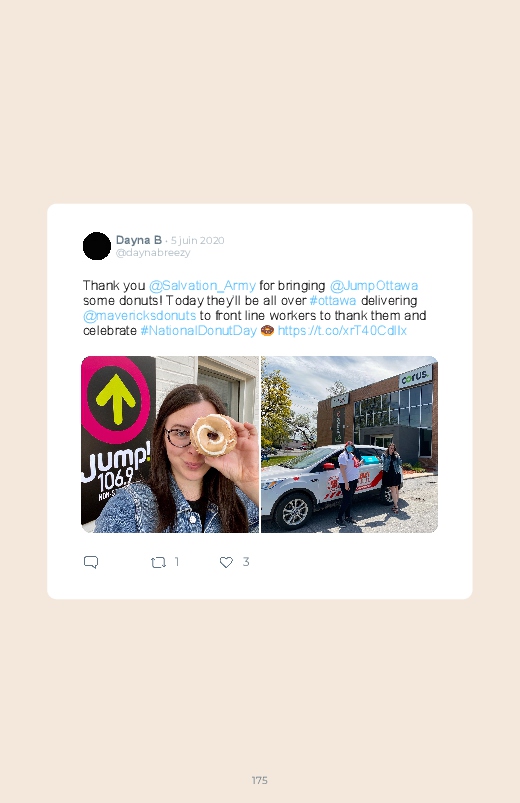Click the 5 juin 2020 date

197,240
